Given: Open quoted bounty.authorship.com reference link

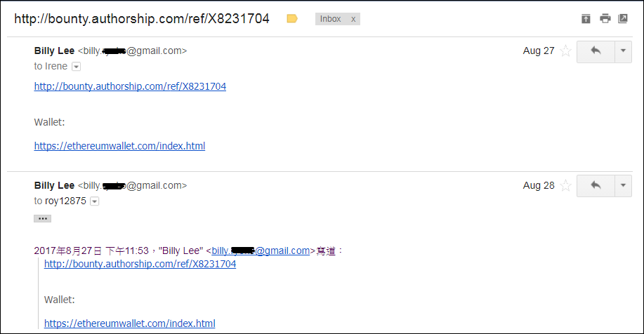Looking at the screenshot, I should (x=140, y=264).
